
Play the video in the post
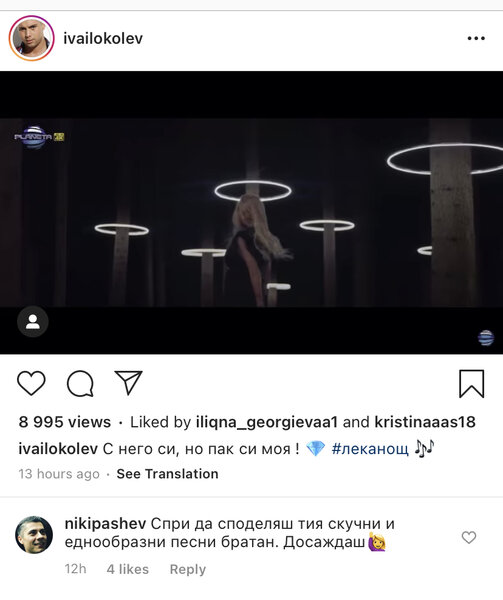251,212
